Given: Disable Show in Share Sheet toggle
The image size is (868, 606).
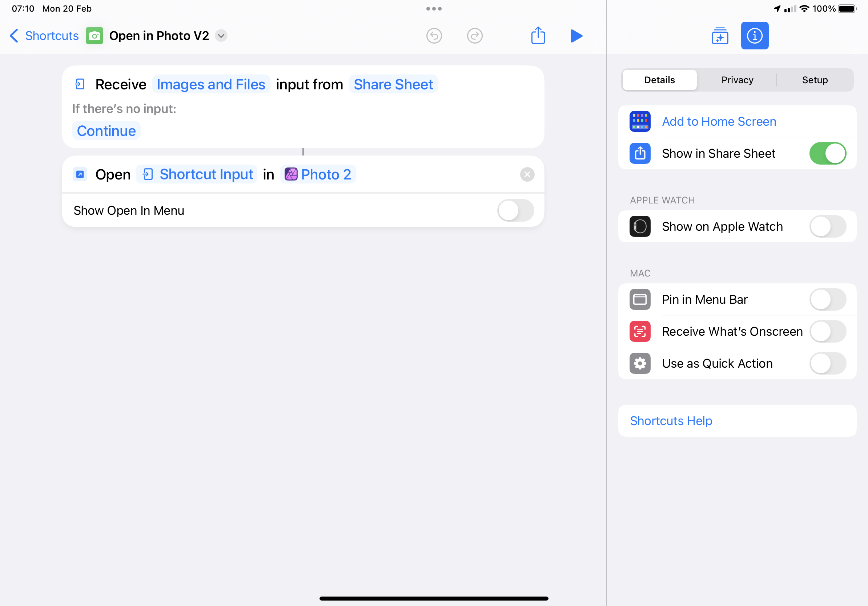Looking at the screenshot, I should coord(828,153).
